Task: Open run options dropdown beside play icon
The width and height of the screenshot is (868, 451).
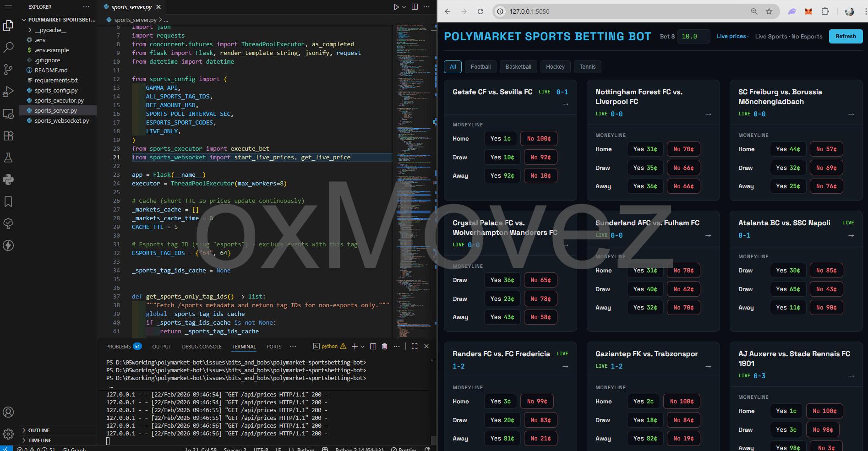Action: point(404,7)
